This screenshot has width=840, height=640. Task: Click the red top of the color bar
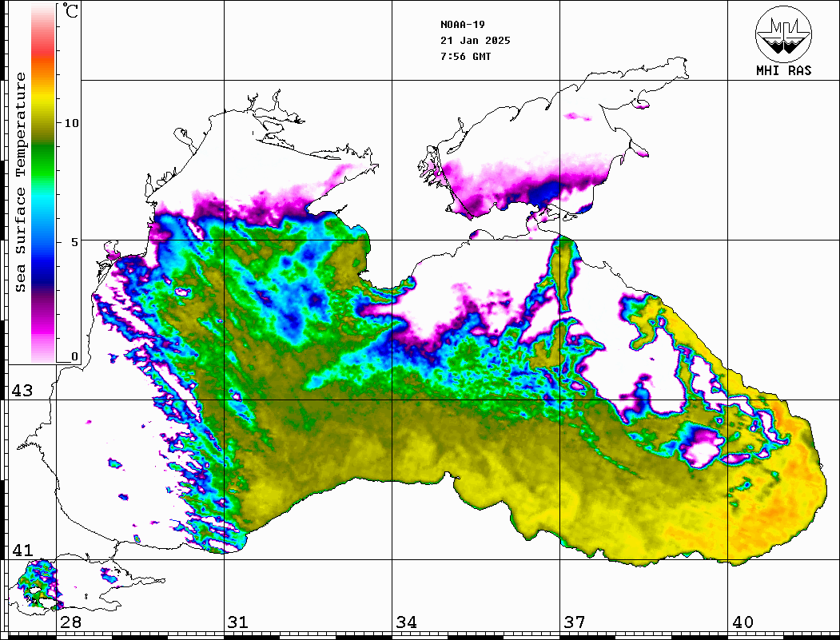pos(43,51)
